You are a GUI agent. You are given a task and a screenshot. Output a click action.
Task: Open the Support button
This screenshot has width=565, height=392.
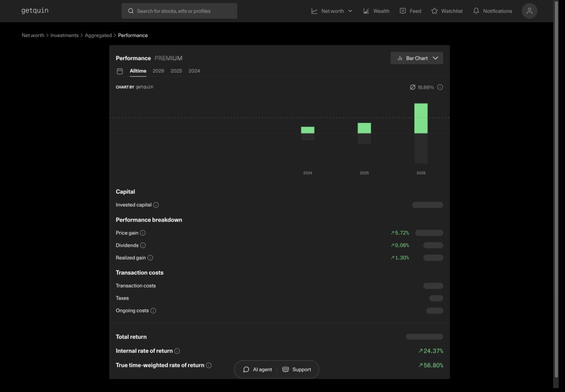(297, 370)
